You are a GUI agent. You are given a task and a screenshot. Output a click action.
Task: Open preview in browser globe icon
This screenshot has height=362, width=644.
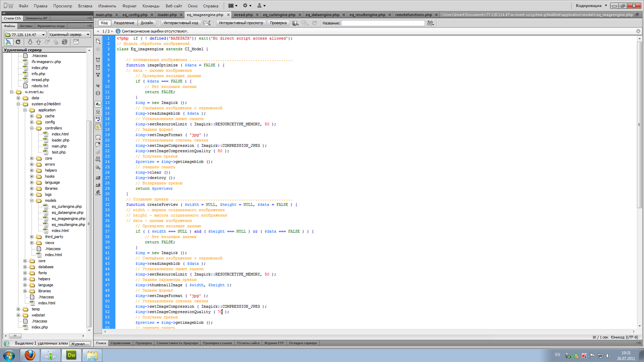295,23
